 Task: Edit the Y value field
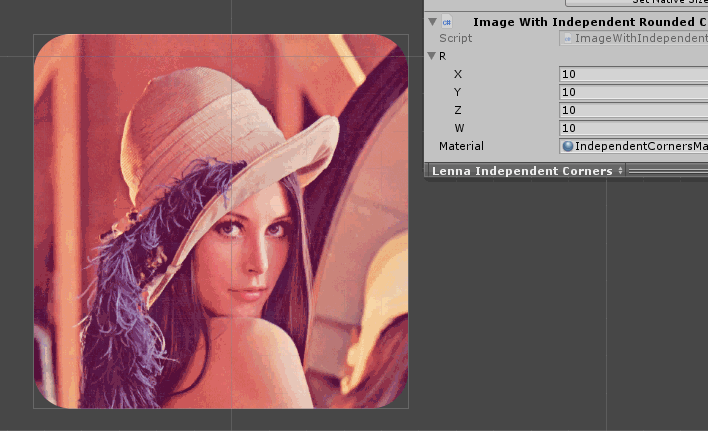coord(633,92)
